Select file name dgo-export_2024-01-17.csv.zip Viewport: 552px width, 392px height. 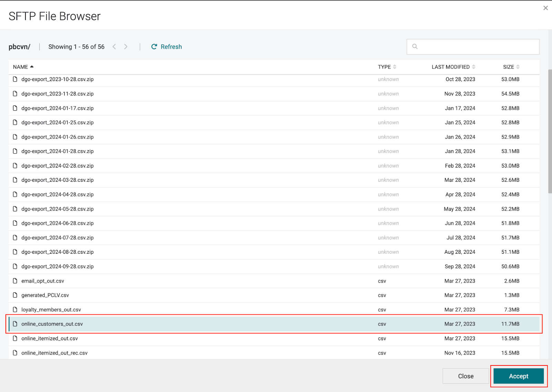(58, 108)
